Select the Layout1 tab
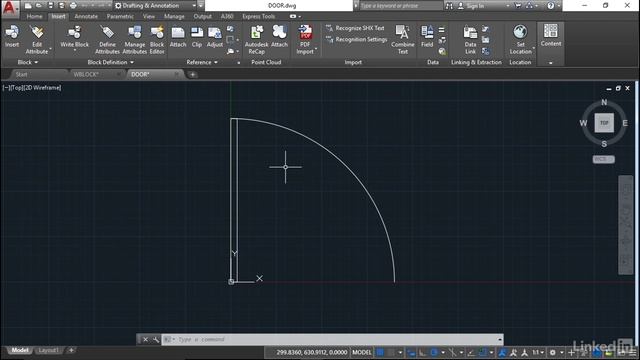640x360 pixels. click(48, 350)
